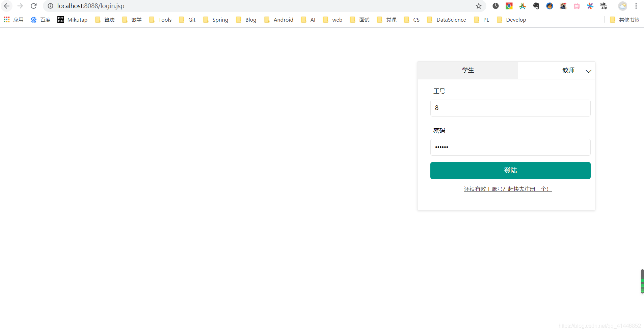Open the Mikutap bookmark
Viewport: 644px width, 332px height.
73,20
